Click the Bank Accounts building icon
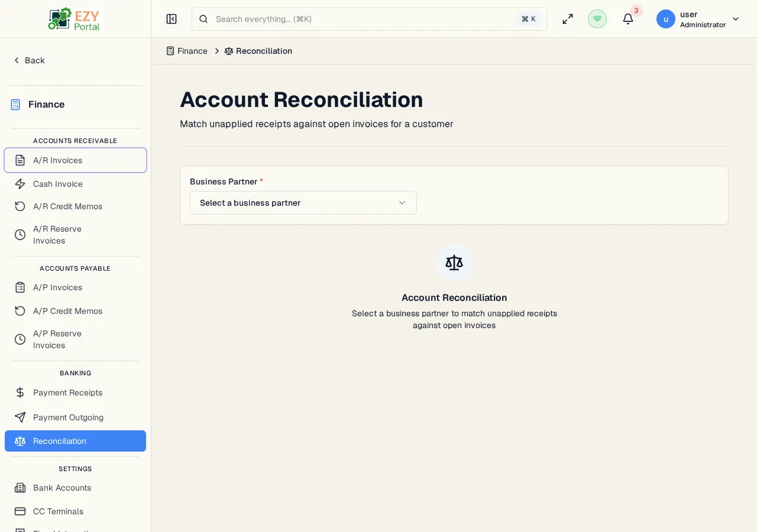 (20, 488)
